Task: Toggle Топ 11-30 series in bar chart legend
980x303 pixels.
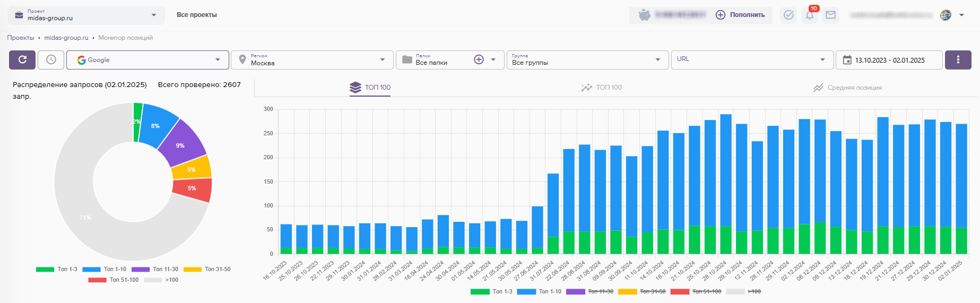Action: (600, 291)
